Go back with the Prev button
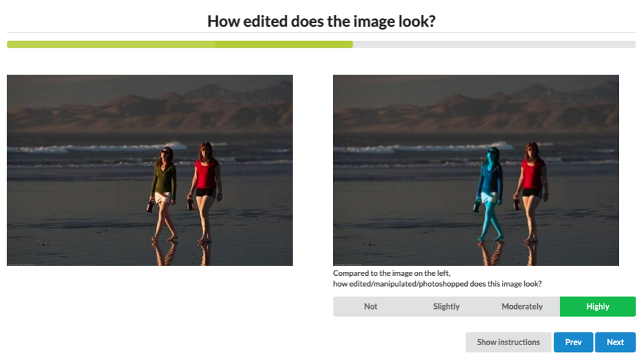 click(x=573, y=342)
